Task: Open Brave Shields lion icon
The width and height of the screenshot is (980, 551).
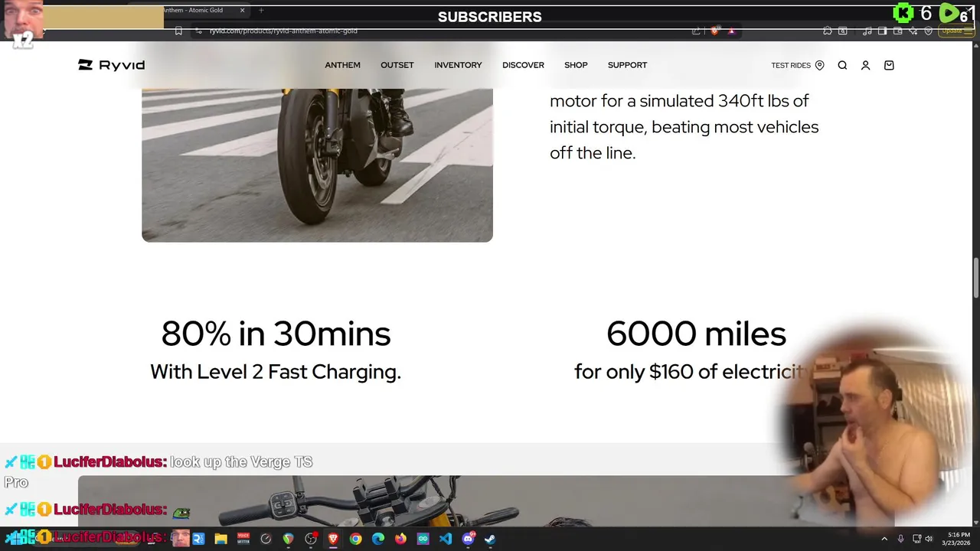Action: [715, 31]
